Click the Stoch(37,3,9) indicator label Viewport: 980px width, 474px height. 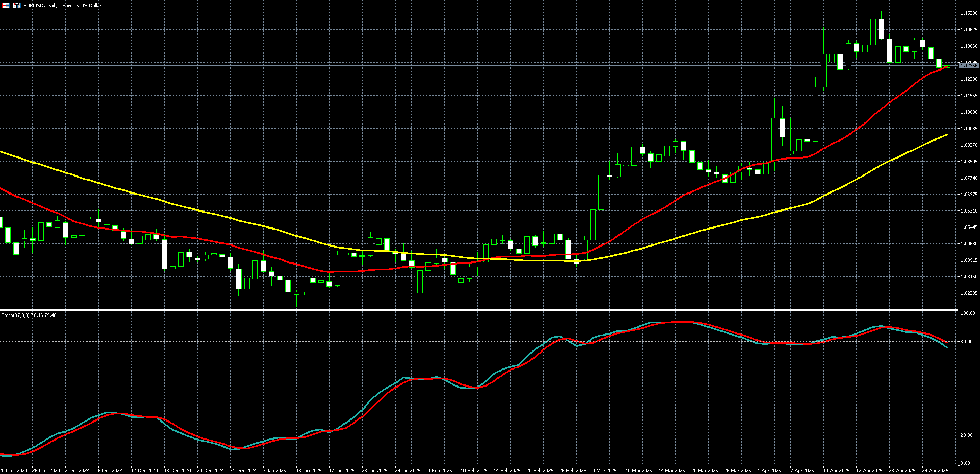point(29,315)
